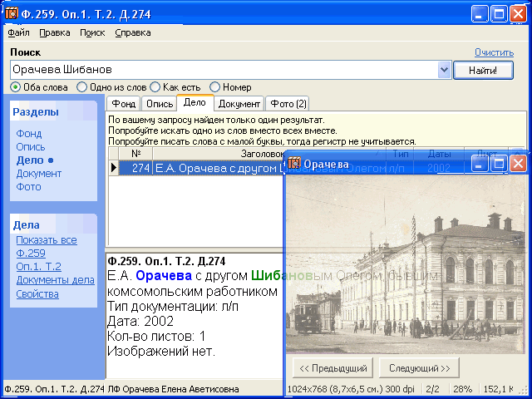Choose the Номер radio button
532x399 pixels.
[x=214, y=87]
